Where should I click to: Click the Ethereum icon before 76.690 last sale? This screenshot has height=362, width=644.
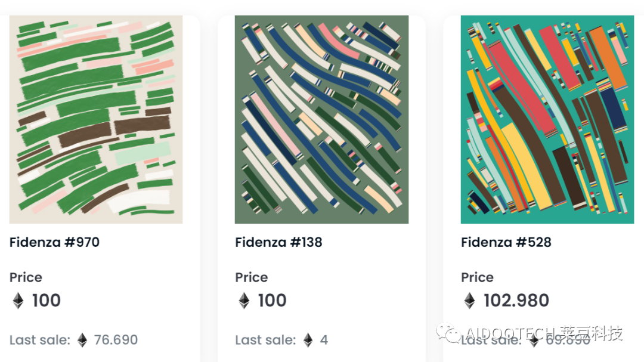point(82,341)
